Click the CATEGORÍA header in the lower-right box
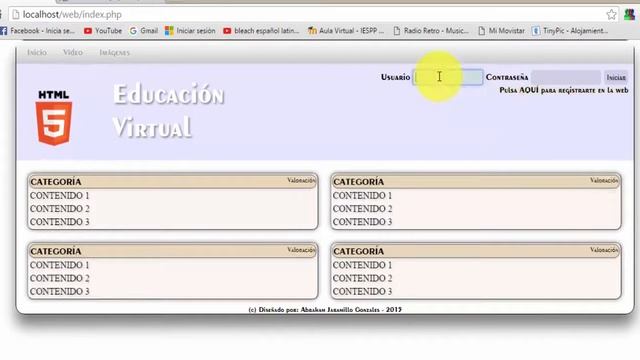Image resolution: width=640 pixels, height=360 pixels. coord(359,251)
